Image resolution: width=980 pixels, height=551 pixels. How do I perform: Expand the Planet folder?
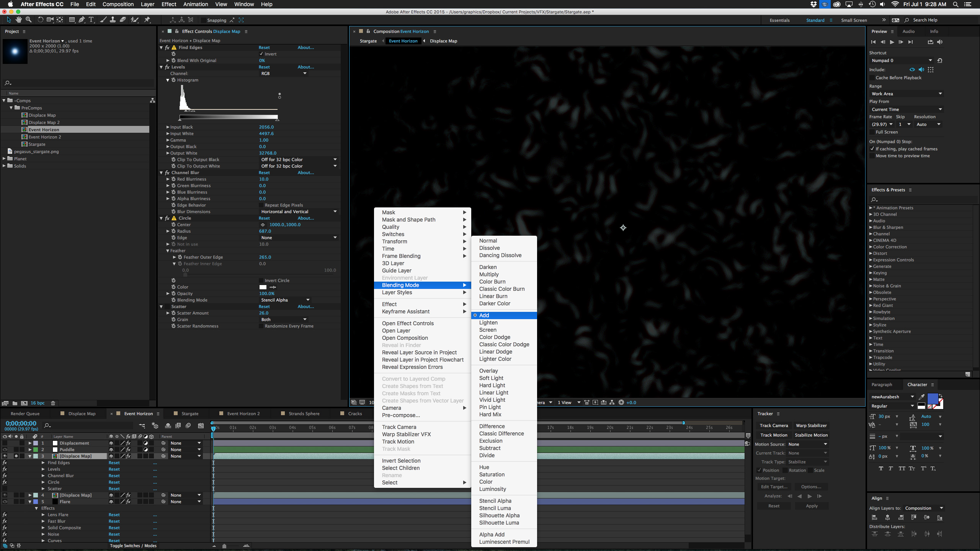pyautogui.click(x=4, y=159)
